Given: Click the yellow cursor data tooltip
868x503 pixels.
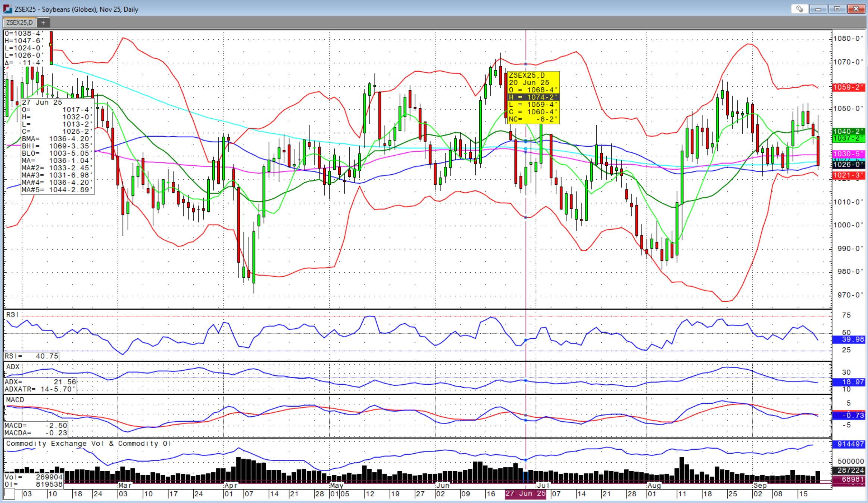Looking at the screenshot, I should [533, 97].
